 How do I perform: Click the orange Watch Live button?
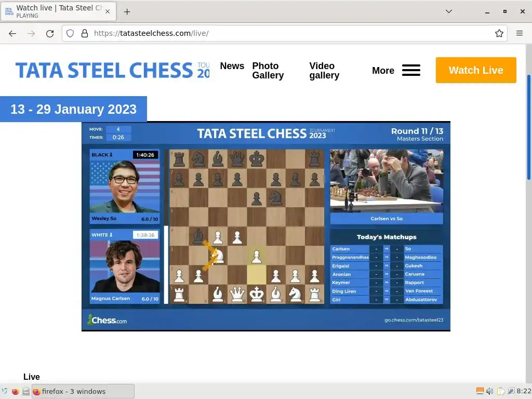pyautogui.click(x=476, y=70)
